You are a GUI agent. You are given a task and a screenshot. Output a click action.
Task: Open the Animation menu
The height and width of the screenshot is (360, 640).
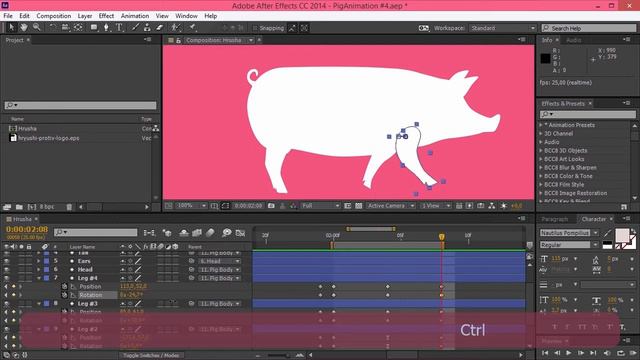pos(135,16)
